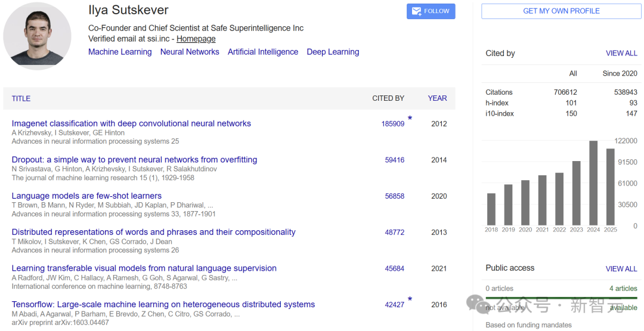
Task: Click the 2018 bar in citation chart
Action: 491,209
